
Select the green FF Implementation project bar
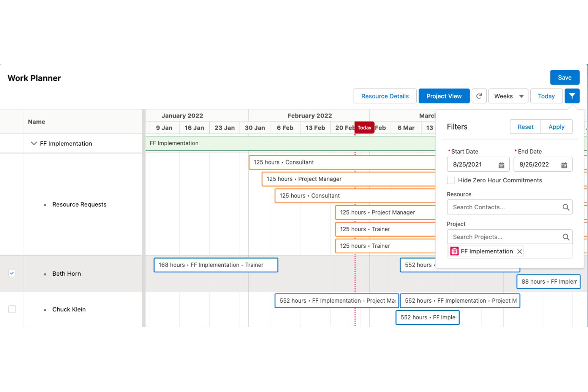[x=290, y=143]
